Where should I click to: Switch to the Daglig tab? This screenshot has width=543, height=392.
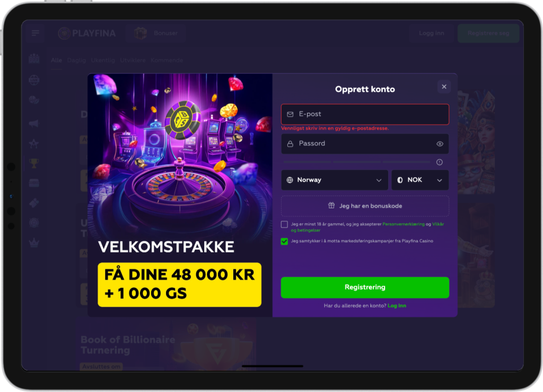point(76,60)
